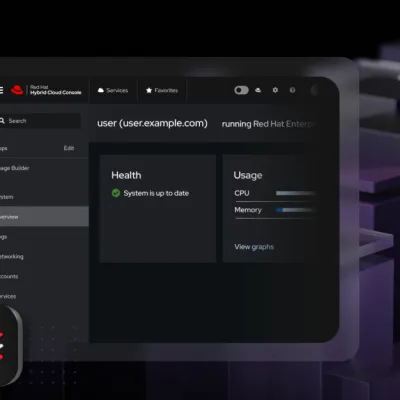Open Image Builder in the sidebar
Viewport: 400px width, 400px height.
(x=15, y=168)
